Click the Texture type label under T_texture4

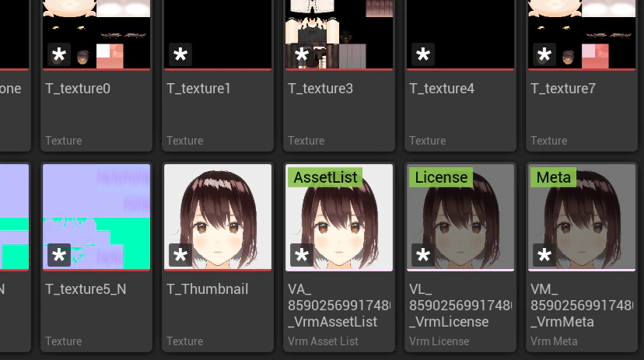point(428,141)
